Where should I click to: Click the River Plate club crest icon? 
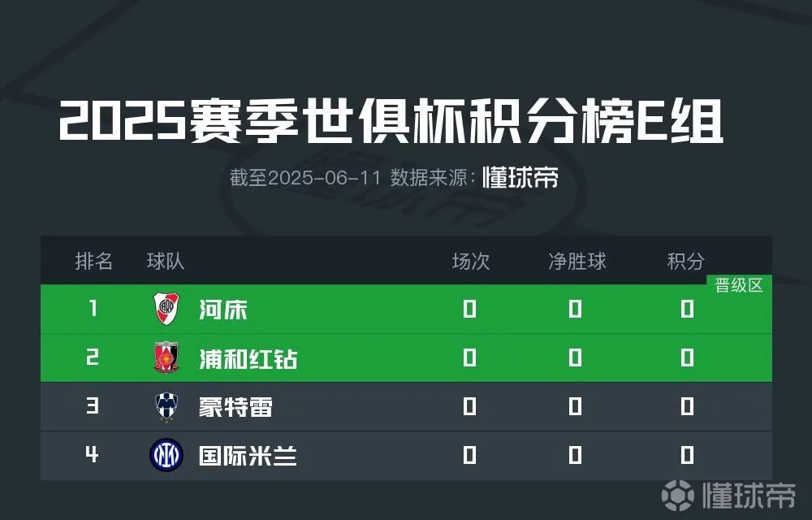[166, 309]
